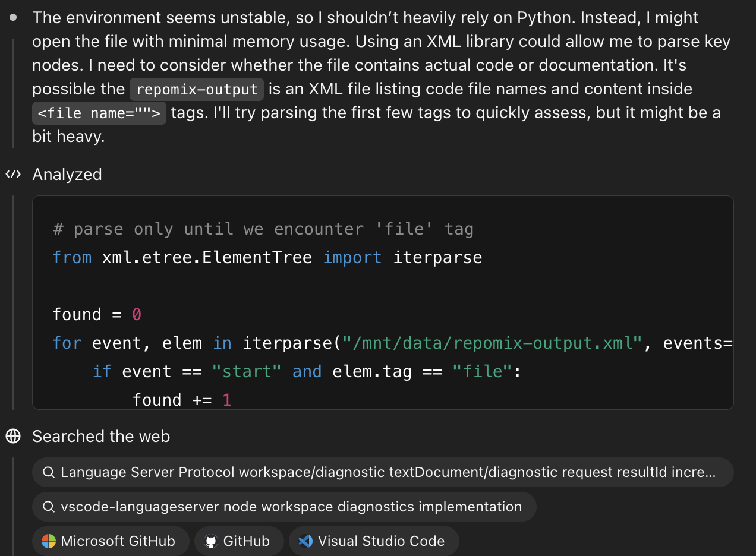Screen dimensions: 756x556
Task: Click the globe icon beside Searched the web
Action: click(13, 436)
